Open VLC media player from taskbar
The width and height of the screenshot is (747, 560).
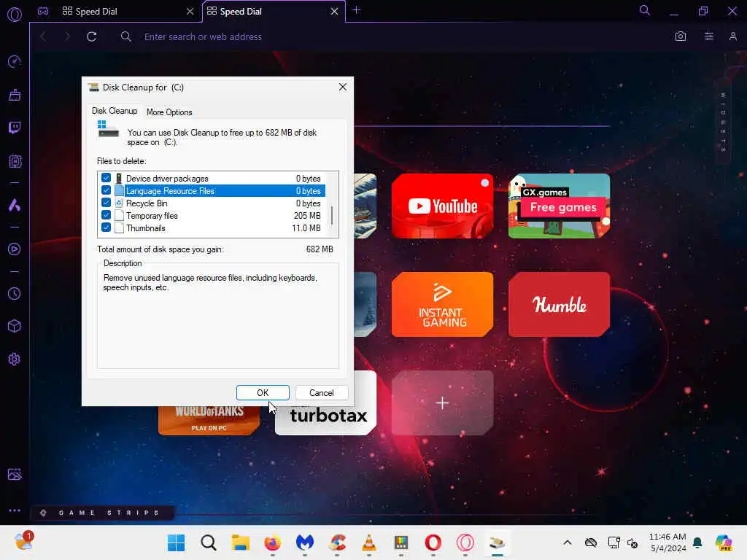368,542
